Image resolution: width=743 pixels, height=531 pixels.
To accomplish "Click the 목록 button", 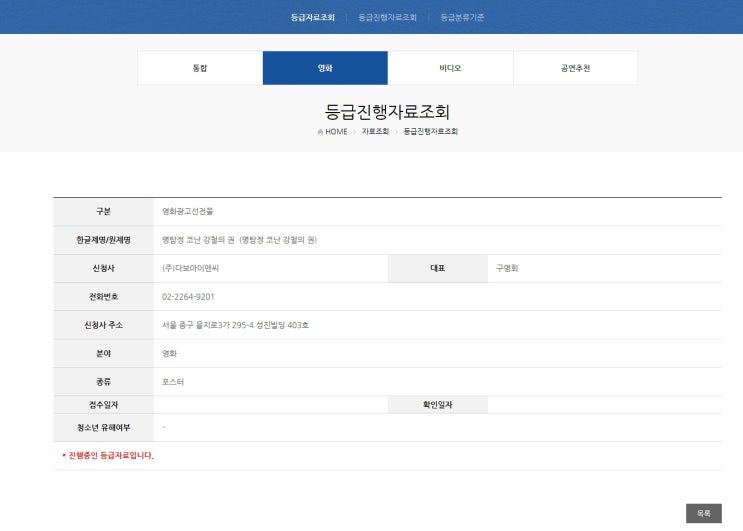I will [704, 513].
